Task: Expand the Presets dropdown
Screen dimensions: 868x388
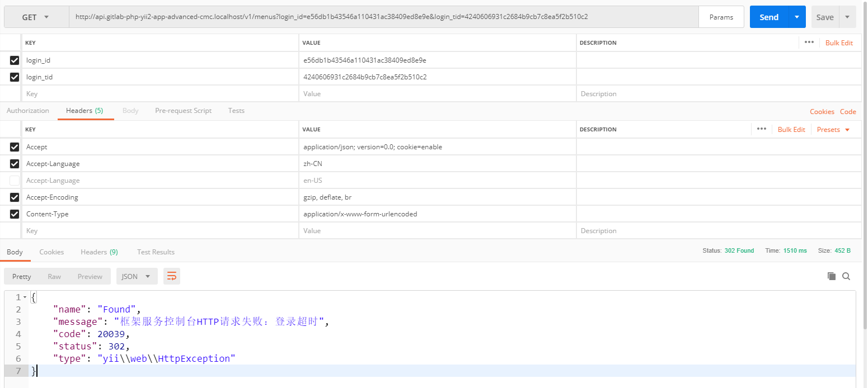Action: point(833,130)
